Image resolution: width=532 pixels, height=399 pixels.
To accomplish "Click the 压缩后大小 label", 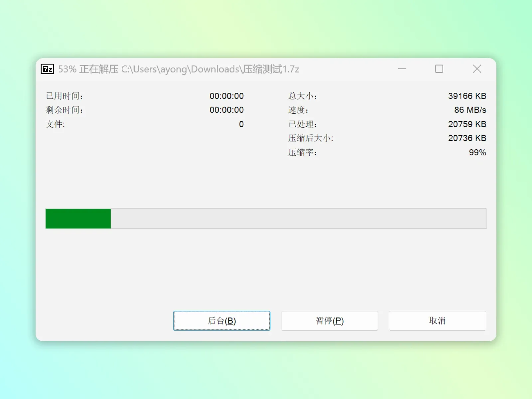I will 311,138.
